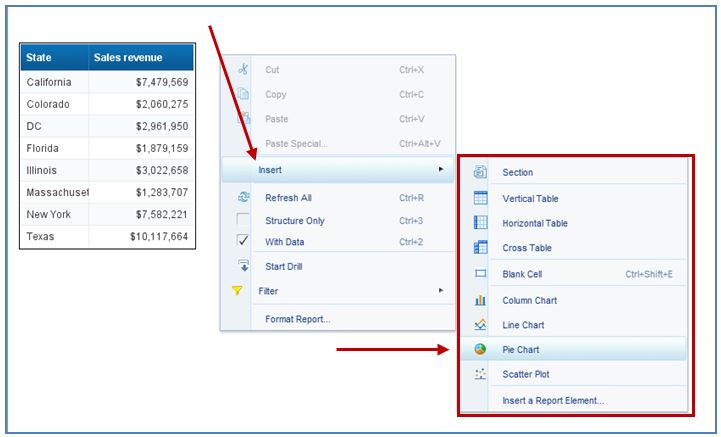This screenshot has width=721, height=437.
Task: Expand the Insert submenu arrow
Action: click(x=441, y=169)
